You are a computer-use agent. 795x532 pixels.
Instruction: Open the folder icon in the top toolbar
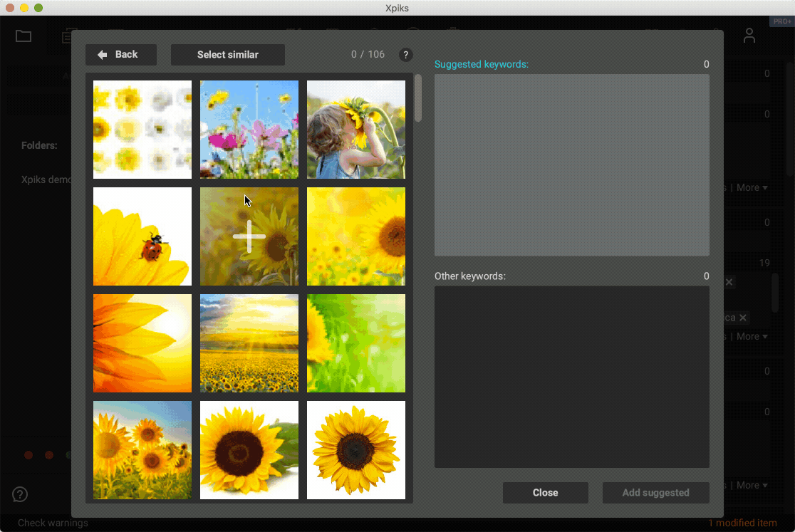click(x=24, y=36)
